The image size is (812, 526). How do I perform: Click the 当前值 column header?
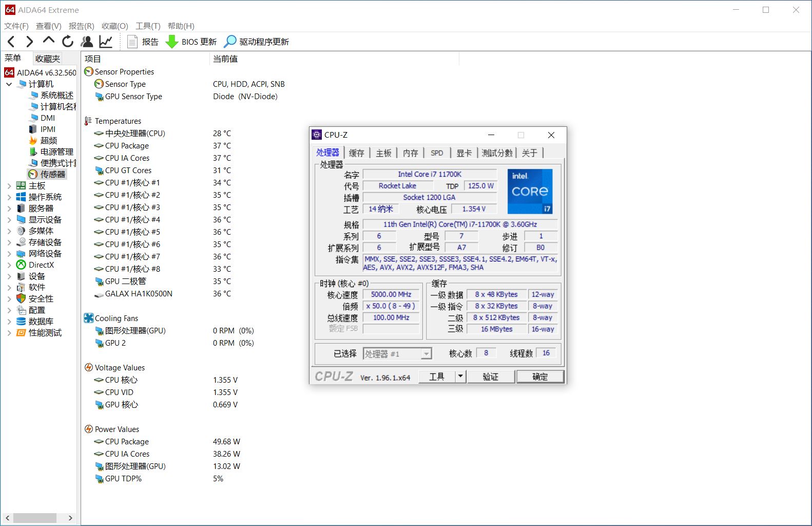[334, 59]
